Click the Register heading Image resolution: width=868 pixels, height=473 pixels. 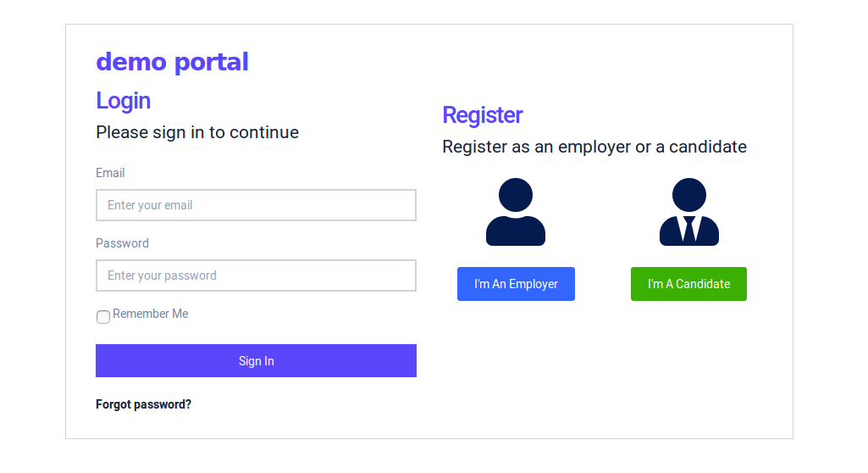click(483, 115)
